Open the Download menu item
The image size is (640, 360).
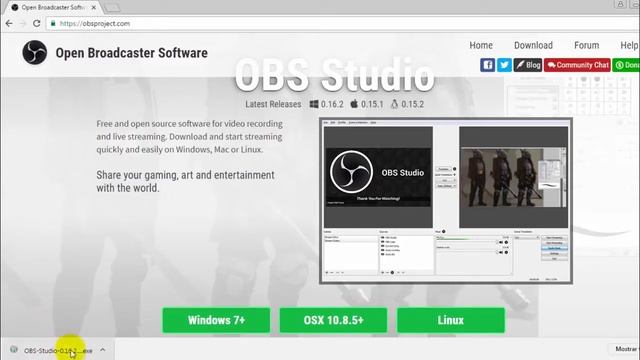[x=533, y=45]
